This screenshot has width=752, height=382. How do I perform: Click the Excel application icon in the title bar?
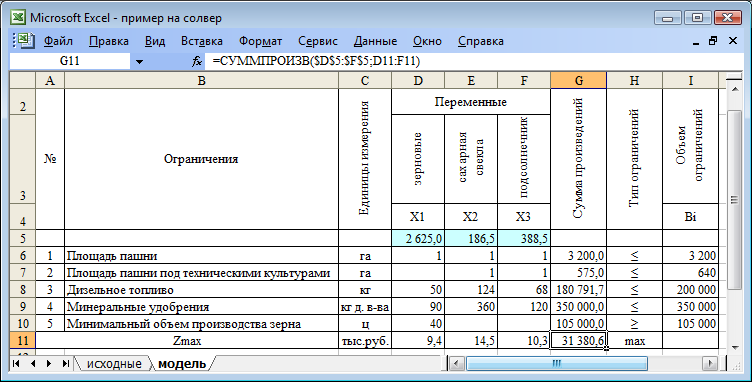point(18,18)
